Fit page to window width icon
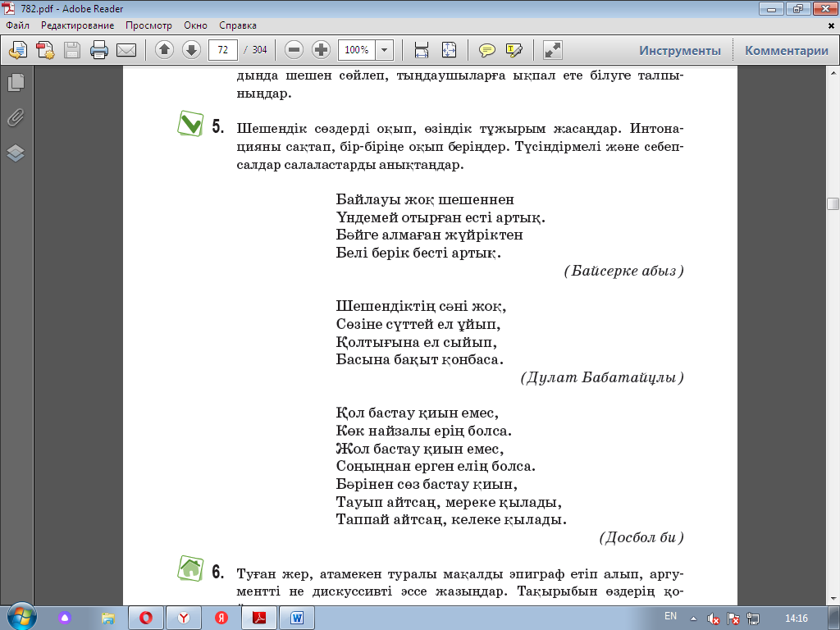Image resolution: width=840 pixels, height=630 pixels. pos(422,50)
